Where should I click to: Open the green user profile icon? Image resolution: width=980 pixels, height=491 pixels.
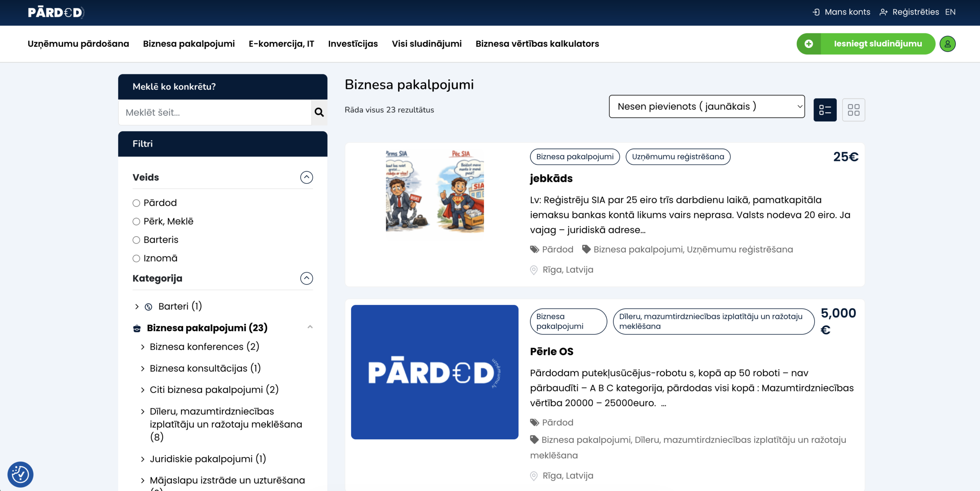947,44
